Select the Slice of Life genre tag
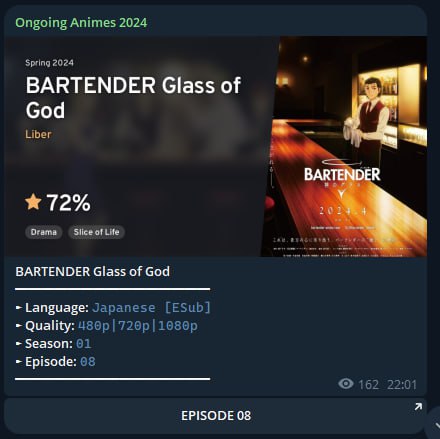The image size is (440, 439). [x=96, y=232]
